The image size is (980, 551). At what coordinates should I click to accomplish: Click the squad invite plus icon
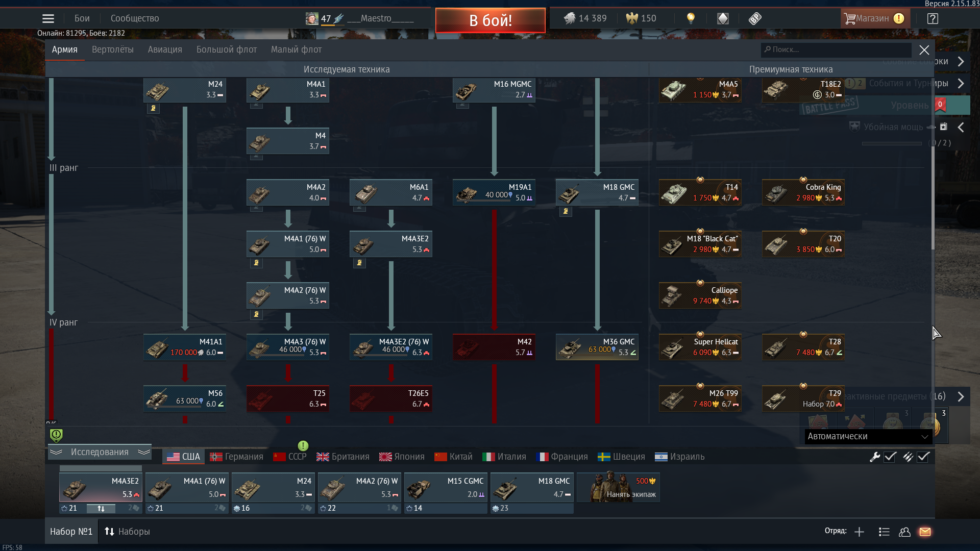(x=859, y=532)
